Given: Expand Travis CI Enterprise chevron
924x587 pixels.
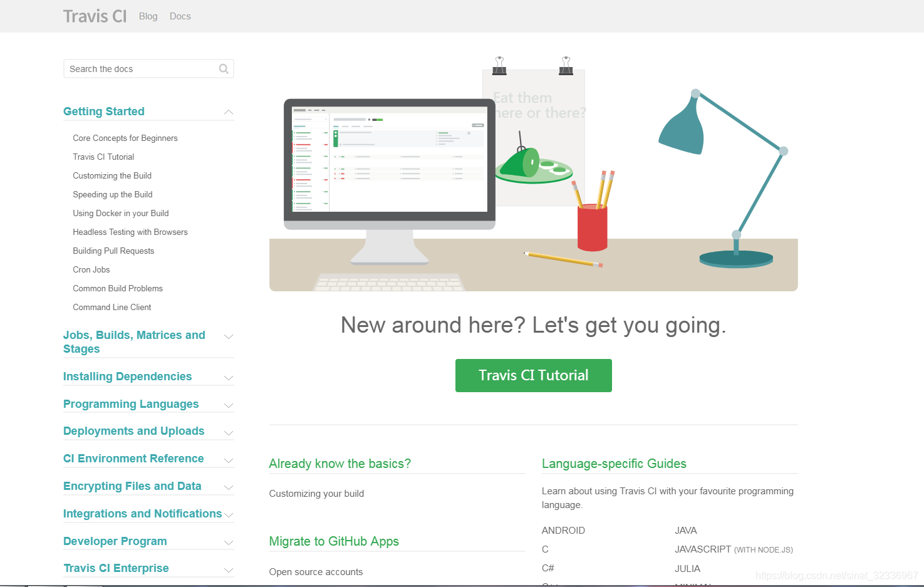Looking at the screenshot, I should click(x=229, y=570).
